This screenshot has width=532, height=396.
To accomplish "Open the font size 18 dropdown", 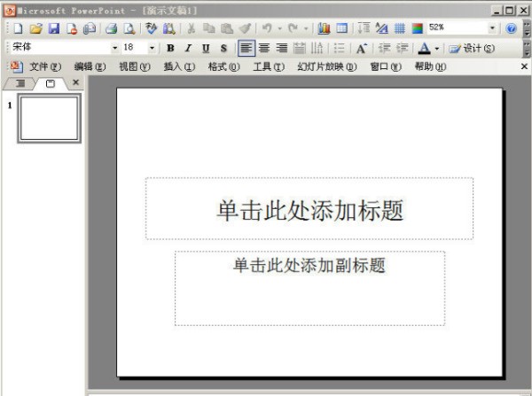I will tap(152, 48).
